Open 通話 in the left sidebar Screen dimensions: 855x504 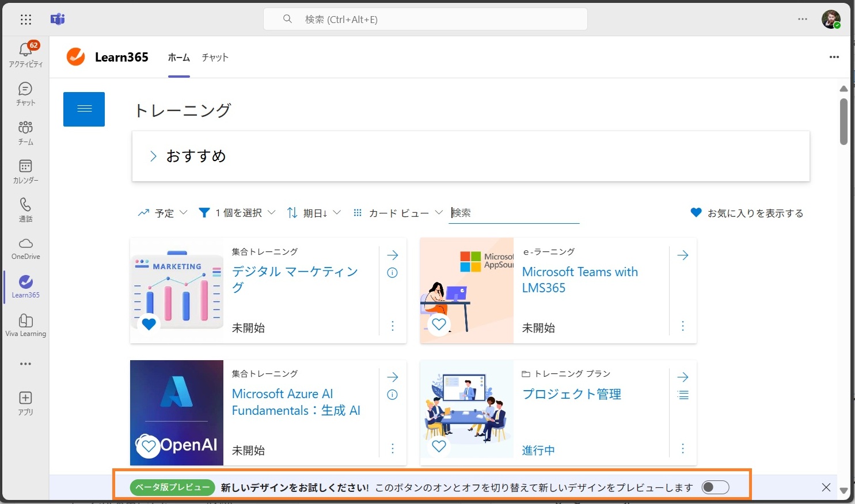(x=25, y=209)
